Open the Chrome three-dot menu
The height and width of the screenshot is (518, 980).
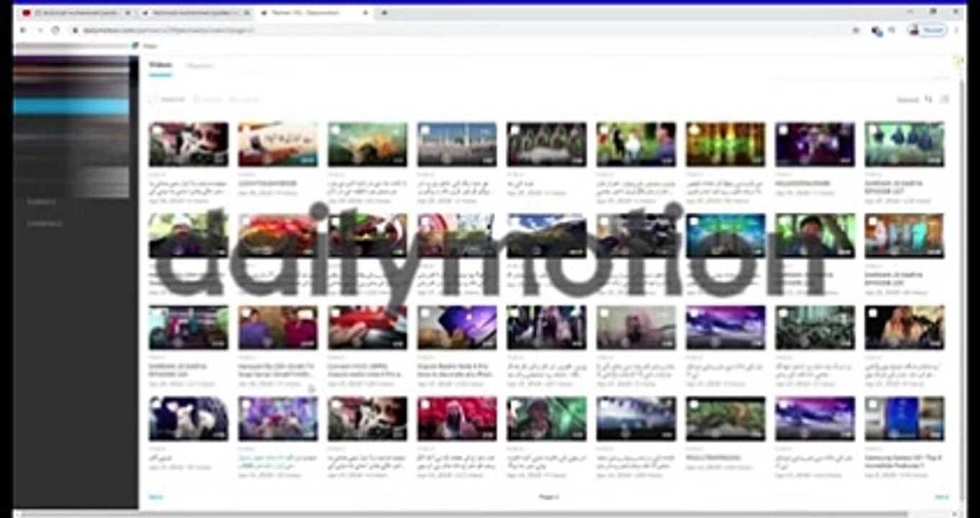pos(956,30)
